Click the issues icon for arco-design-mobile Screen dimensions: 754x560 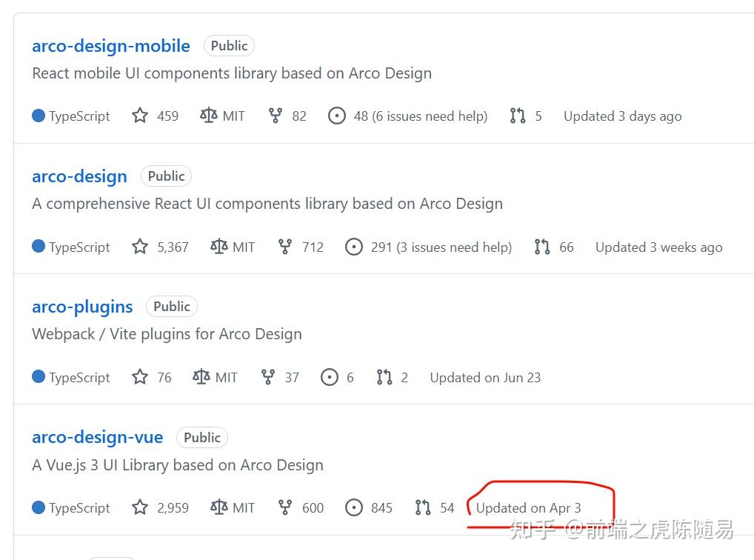coord(337,116)
